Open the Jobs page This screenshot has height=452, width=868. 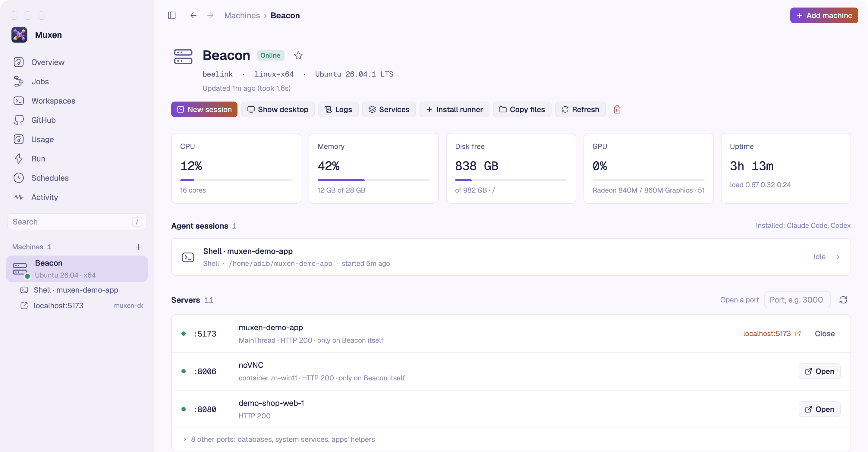coord(77,81)
